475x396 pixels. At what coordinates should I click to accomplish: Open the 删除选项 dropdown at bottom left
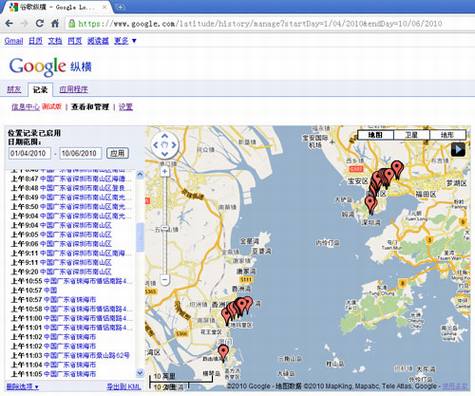pos(22,387)
